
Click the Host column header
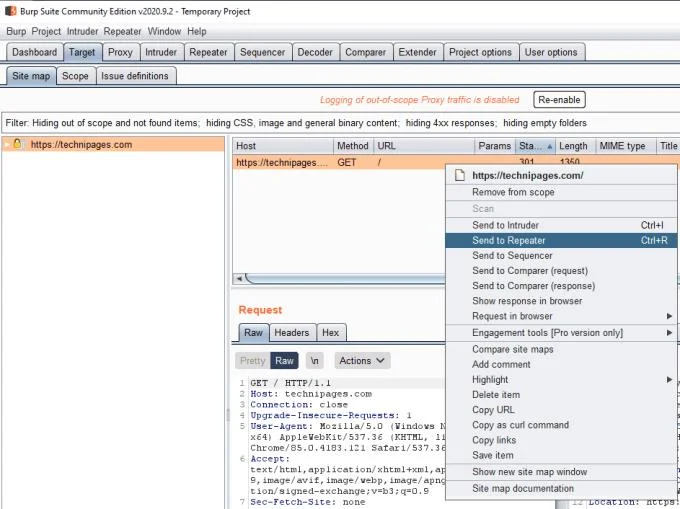click(x=283, y=146)
